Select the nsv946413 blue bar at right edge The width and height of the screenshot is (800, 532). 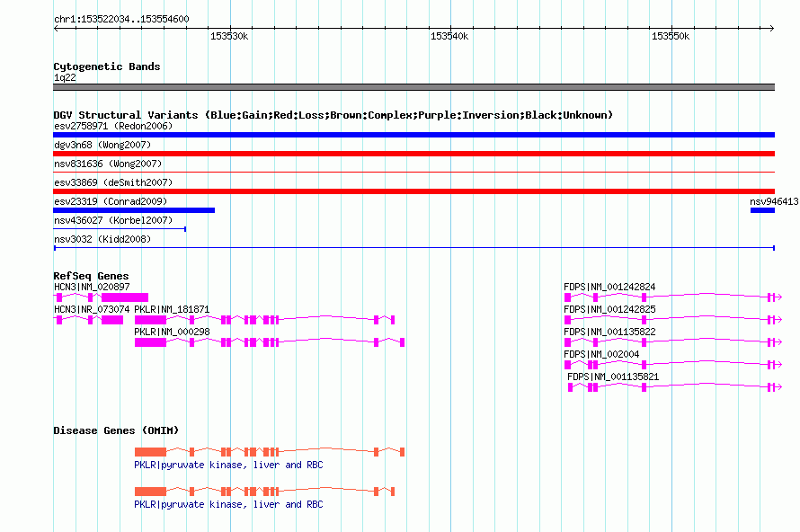(763, 210)
